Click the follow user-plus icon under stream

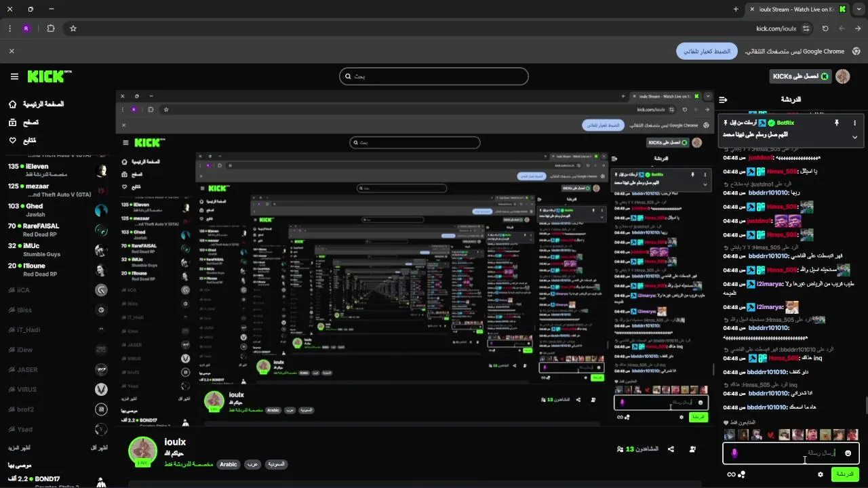692,449
